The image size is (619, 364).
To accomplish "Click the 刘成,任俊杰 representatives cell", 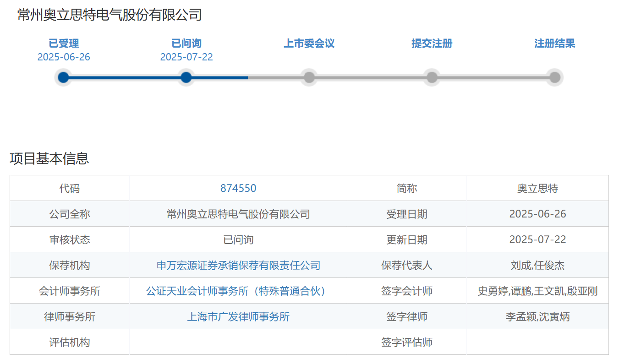I will coord(538,265).
